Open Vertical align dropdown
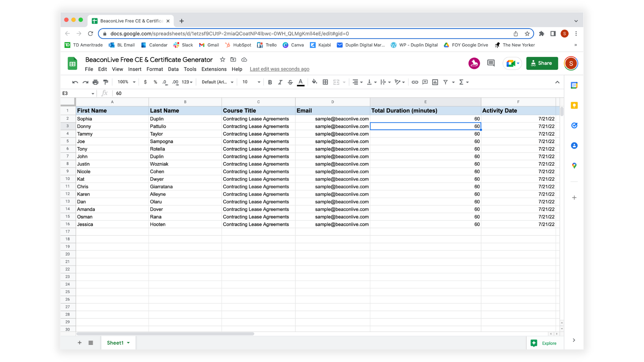The image size is (644, 362). [372, 82]
